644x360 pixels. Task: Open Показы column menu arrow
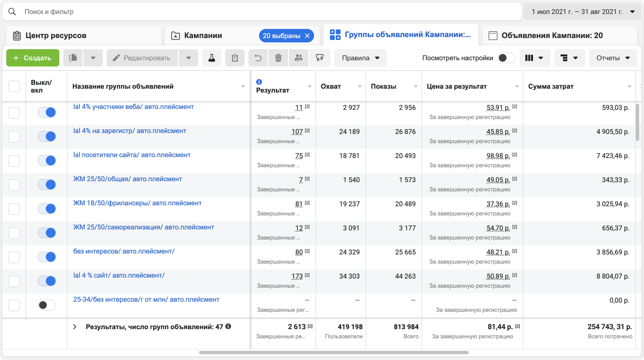tap(416, 87)
